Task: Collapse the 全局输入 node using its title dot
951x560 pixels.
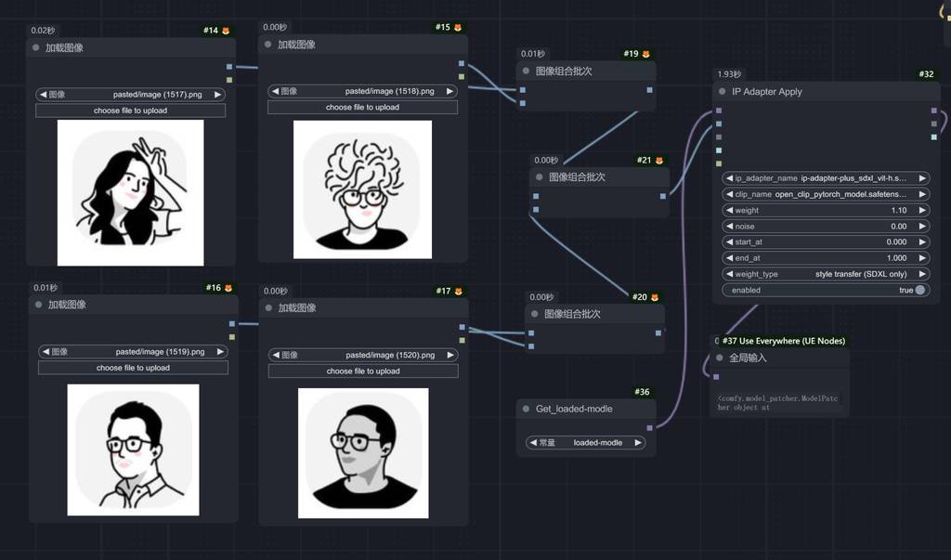Action: 719,358
